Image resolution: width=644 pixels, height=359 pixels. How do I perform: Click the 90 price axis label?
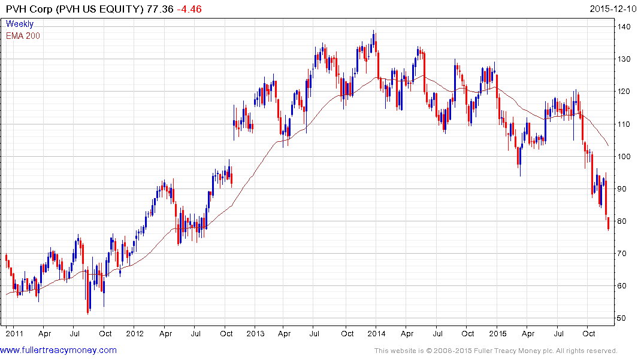(x=622, y=188)
